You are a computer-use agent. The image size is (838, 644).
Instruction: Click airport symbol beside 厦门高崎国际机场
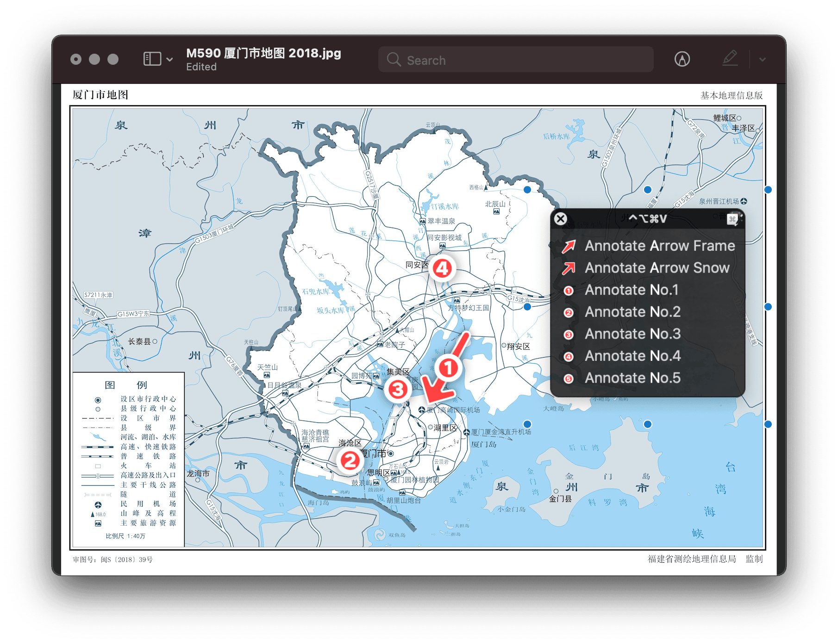(422, 410)
